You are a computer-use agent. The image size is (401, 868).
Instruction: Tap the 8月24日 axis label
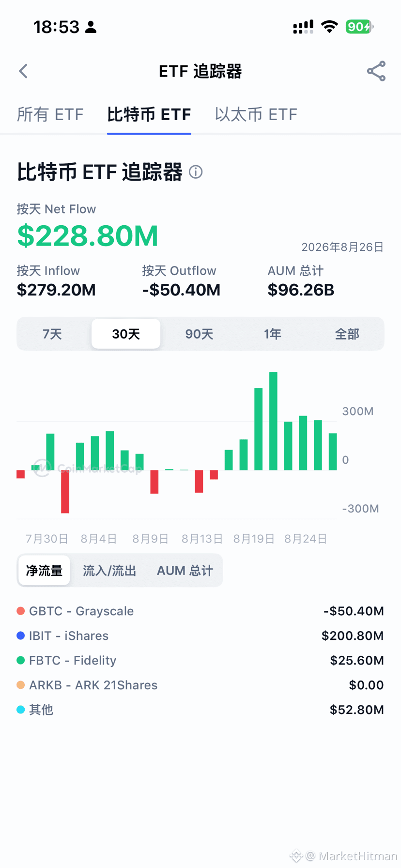tap(306, 539)
